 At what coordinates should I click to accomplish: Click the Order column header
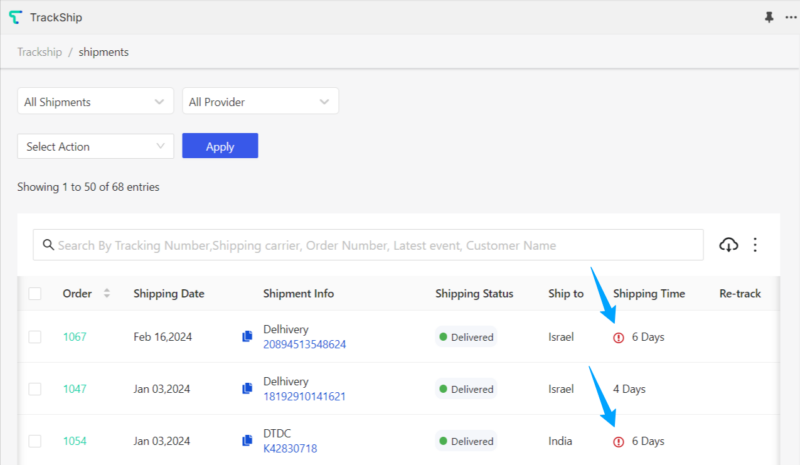tap(77, 293)
